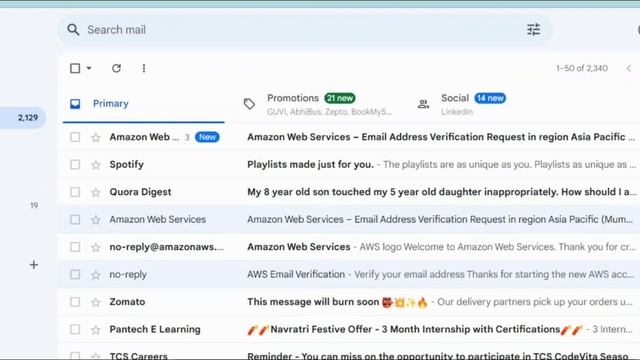Click the search magnifier icon
This screenshot has width=640, height=360.
pyautogui.click(x=73, y=30)
